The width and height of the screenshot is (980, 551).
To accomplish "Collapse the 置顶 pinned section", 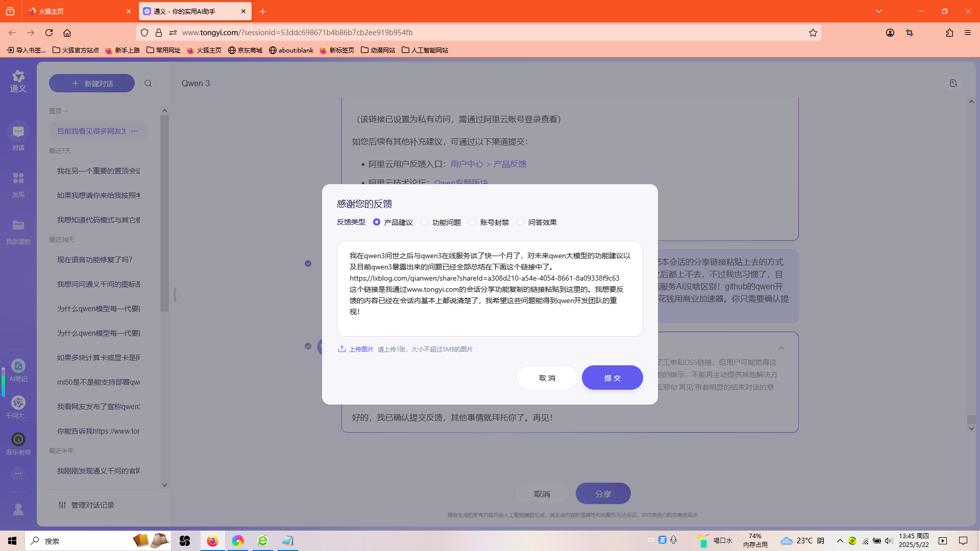I will pos(66,111).
